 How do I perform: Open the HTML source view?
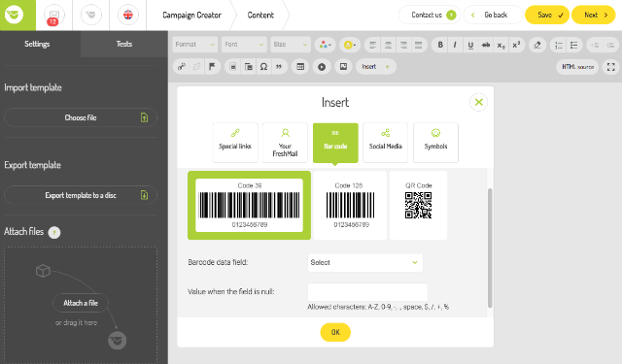click(577, 67)
